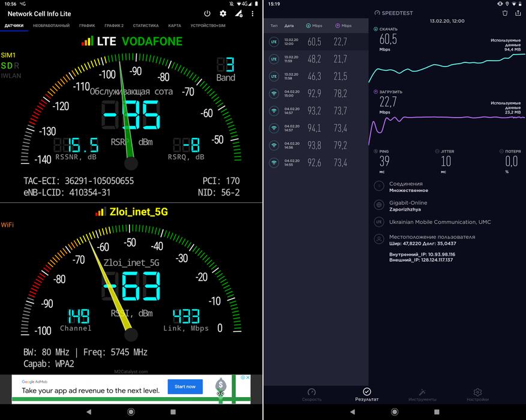Open recents under Network Cell Info
This screenshot has width=526, height=420.
click(173, 412)
